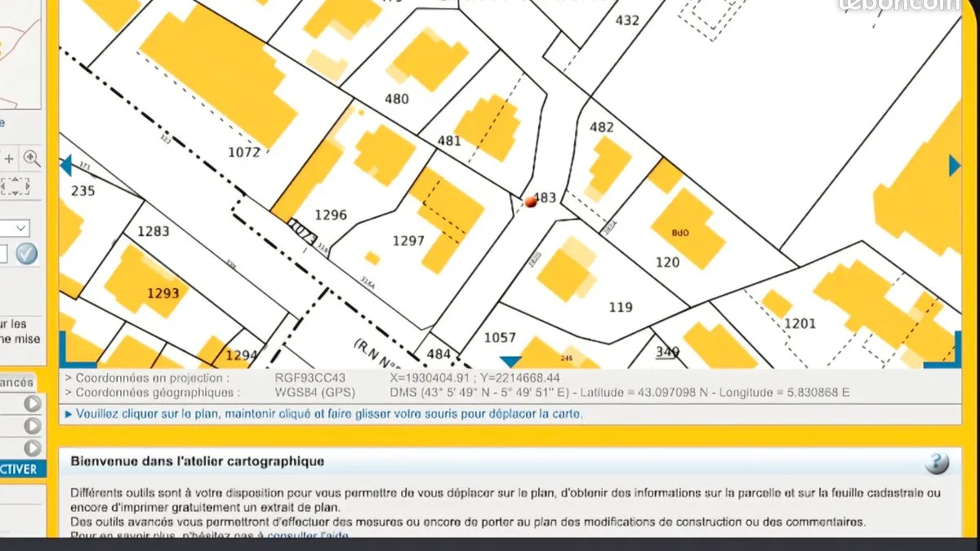Confirm with the round checkmark button
This screenshot has width=980, height=551.
pyautogui.click(x=26, y=254)
